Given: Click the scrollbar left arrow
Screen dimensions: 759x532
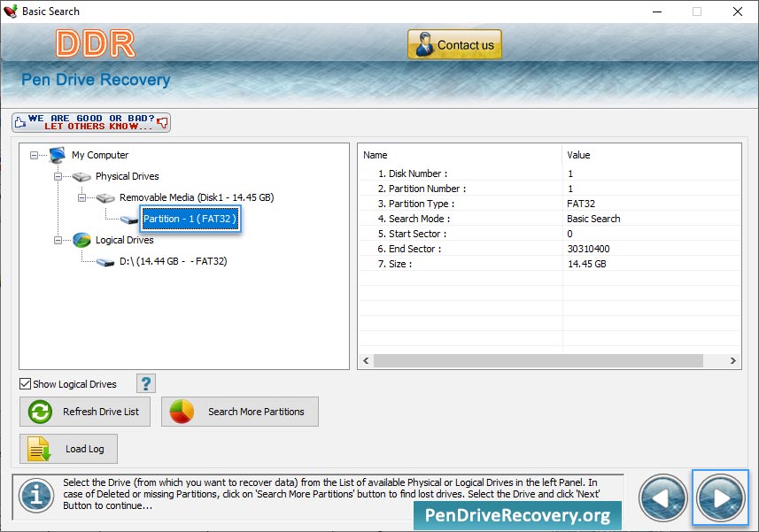Looking at the screenshot, I should click(366, 361).
